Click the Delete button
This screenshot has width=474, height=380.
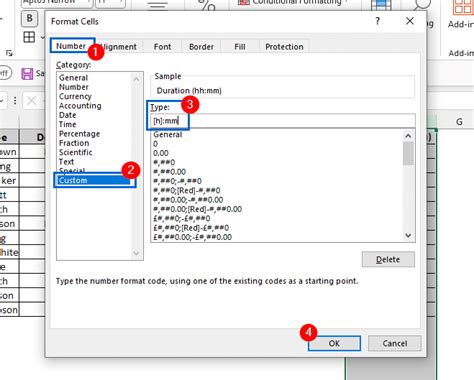coord(388,259)
